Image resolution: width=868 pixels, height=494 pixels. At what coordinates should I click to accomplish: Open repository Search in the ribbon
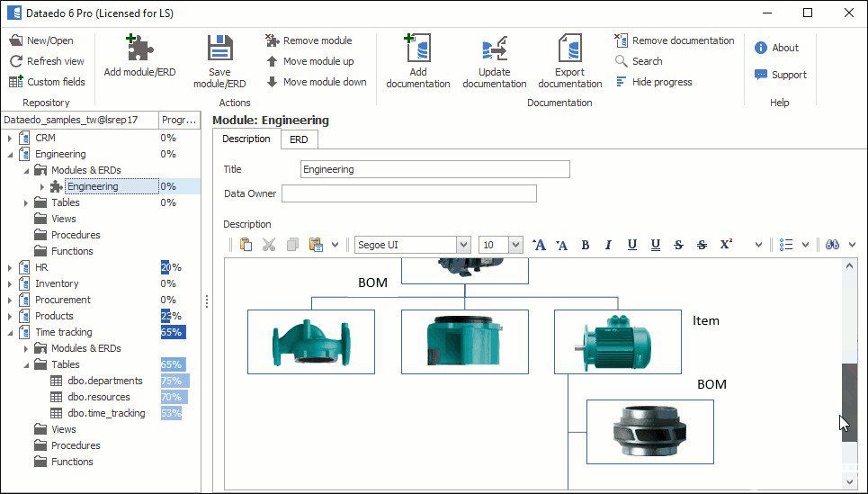639,61
